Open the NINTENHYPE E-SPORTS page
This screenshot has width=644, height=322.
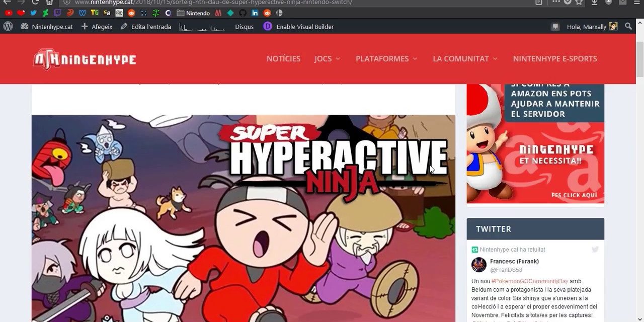(x=555, y=59)
